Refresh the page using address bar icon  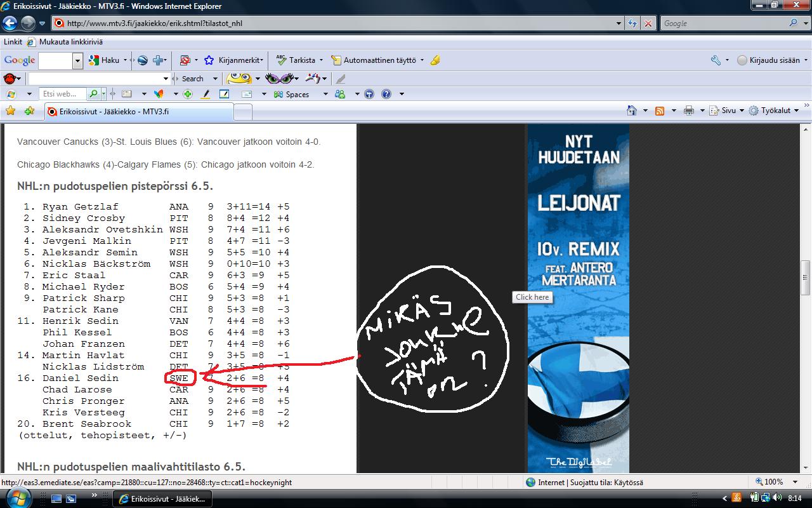click(632, 23)
